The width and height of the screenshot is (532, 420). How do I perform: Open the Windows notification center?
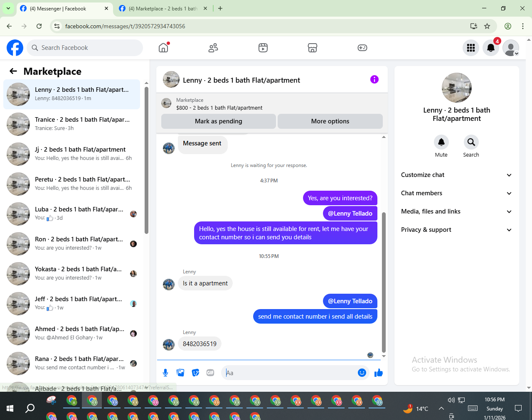pyautogui.click(x=518, y=408)
